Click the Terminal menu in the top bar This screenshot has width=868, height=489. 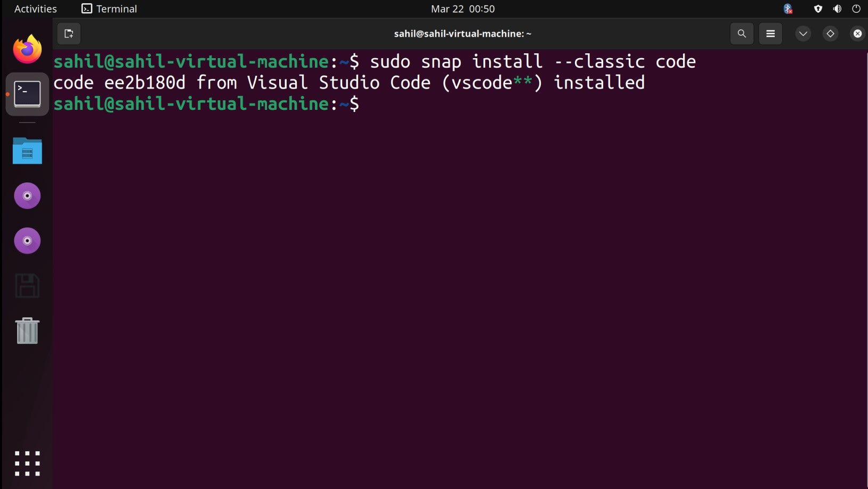109,9
